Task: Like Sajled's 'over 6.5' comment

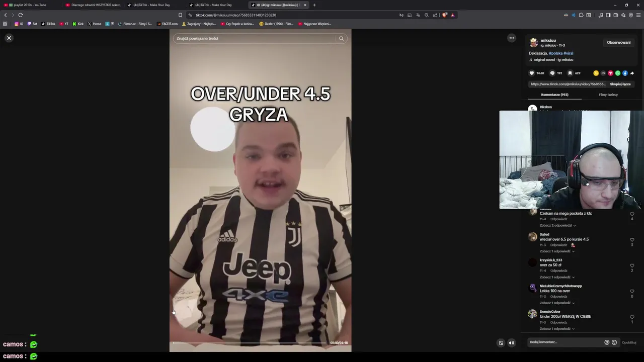Action: pyautogui.click(x=632, y=240)
